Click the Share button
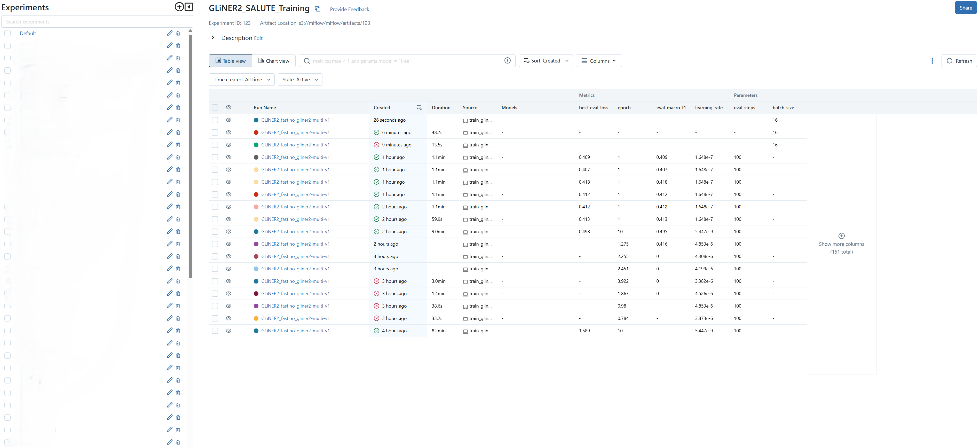Viewport: 980px width, 447px height. (x=965, y=7)
